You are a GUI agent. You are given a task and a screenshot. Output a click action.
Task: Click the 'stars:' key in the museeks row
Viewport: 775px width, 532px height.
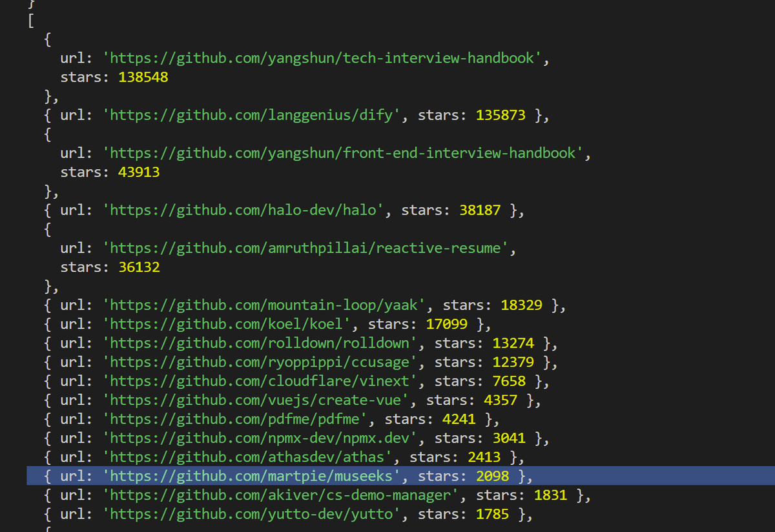tap(443, 476)
